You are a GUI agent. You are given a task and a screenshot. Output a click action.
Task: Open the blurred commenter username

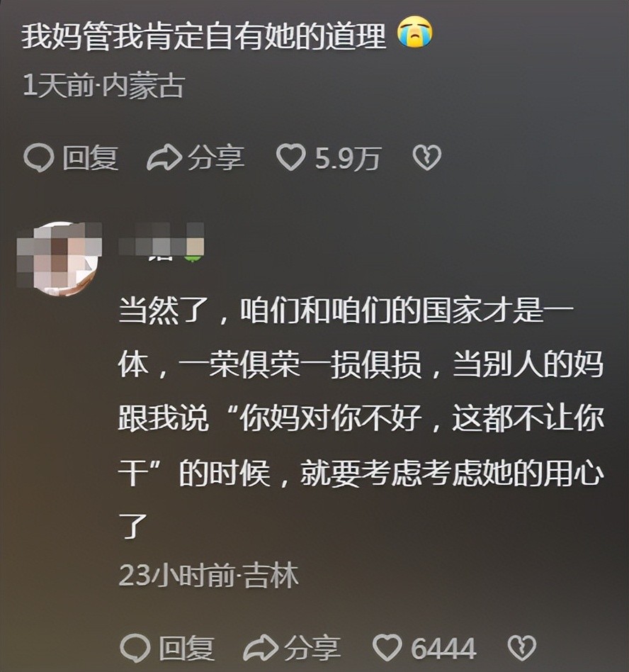click(161, 242)
